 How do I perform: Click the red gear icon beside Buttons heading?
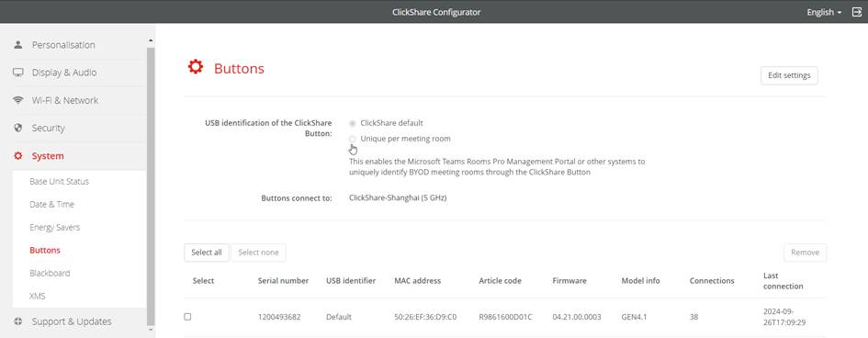pos(196,67)
